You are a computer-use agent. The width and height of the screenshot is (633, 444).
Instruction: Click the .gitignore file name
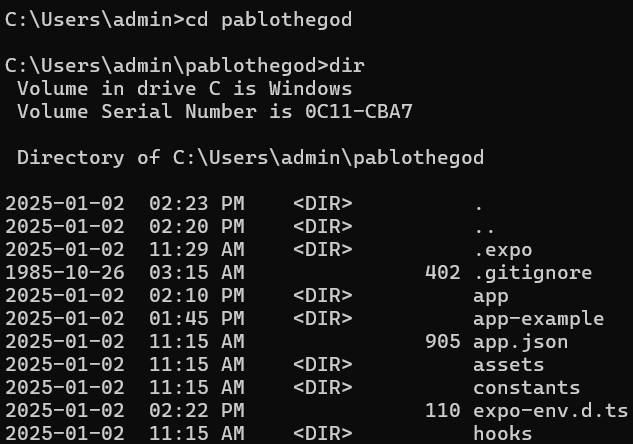pyautogui.click(x=532, y=273)
